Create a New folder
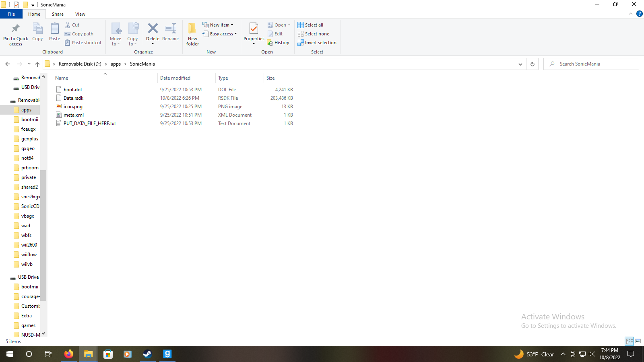 coord(192,34)
